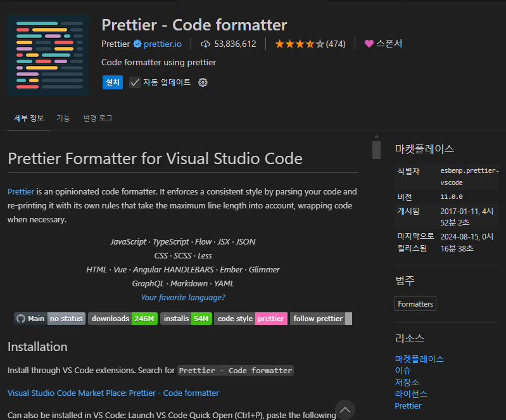
Task: Click the version 11.0.0 value
Action: pyautogui.click(x=452, y=196)
